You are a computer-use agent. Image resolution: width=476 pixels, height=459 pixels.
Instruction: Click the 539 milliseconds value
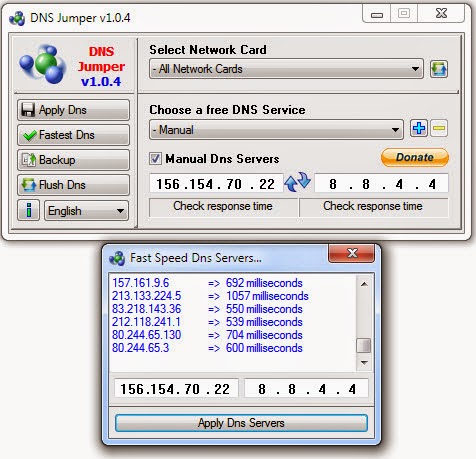264,322
